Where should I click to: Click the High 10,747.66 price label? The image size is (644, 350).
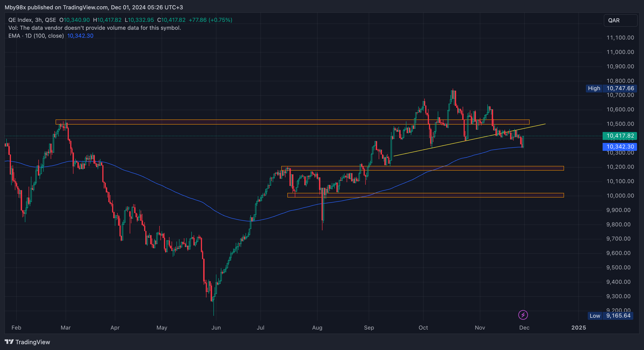click(611, 88)
